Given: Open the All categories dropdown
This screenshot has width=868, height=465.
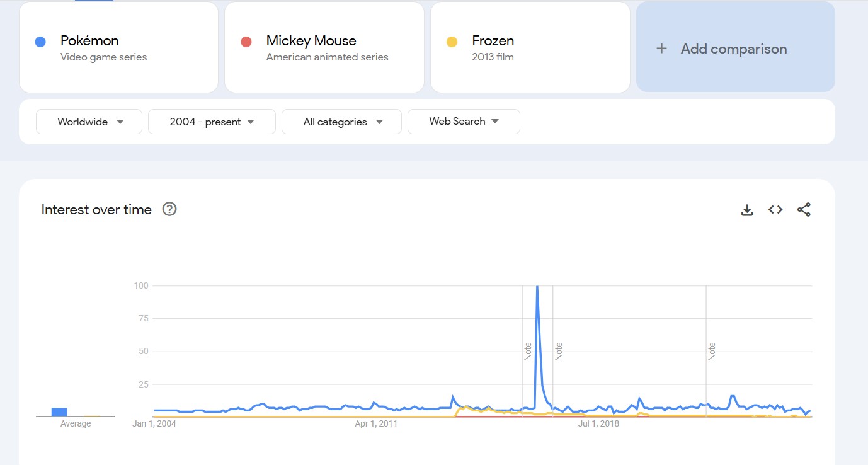Looking at the screenshot, I should (341, 122).
